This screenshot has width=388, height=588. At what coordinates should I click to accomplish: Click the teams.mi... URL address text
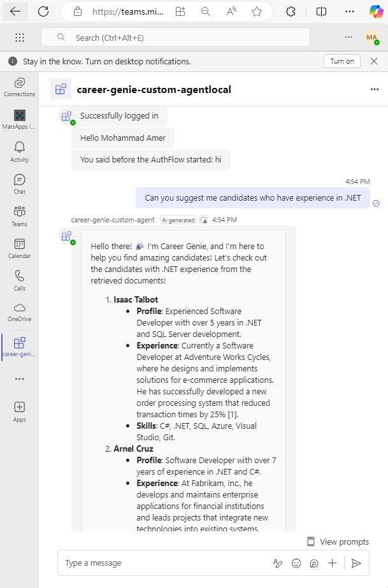click(128, 11)
